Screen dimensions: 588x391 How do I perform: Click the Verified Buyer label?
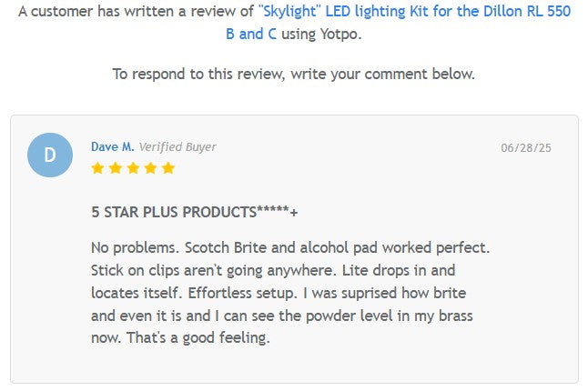pos(177,146)
